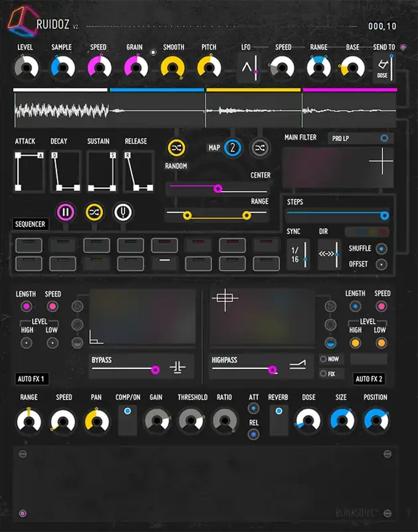The height and width of the screenshot is (532, 418).
Task: Click the Auto FX 1 pad corner marker
Action: click(96, 337)
